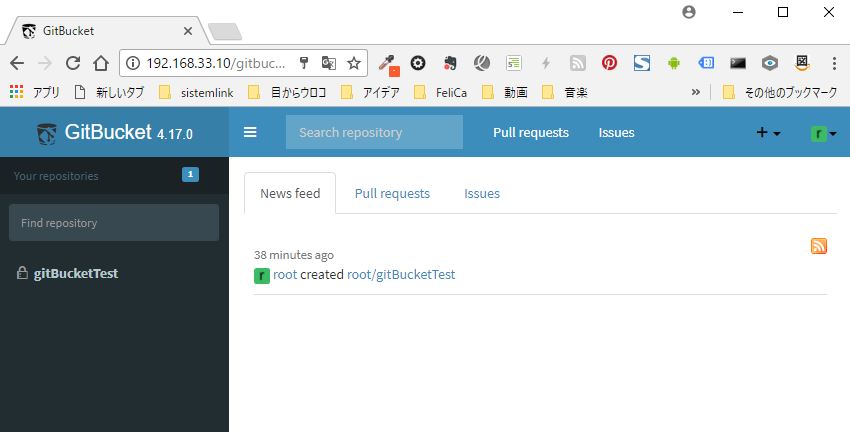
Task: Open the アプリ apps shortcut
Action: point(35,93)
